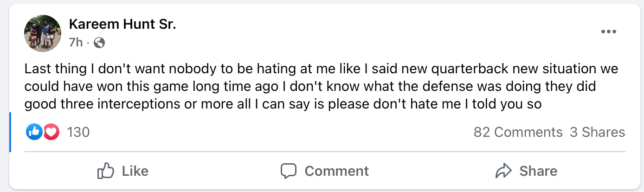Click the Kareem Hunt Sr. profile picture

tap(42, 33)
